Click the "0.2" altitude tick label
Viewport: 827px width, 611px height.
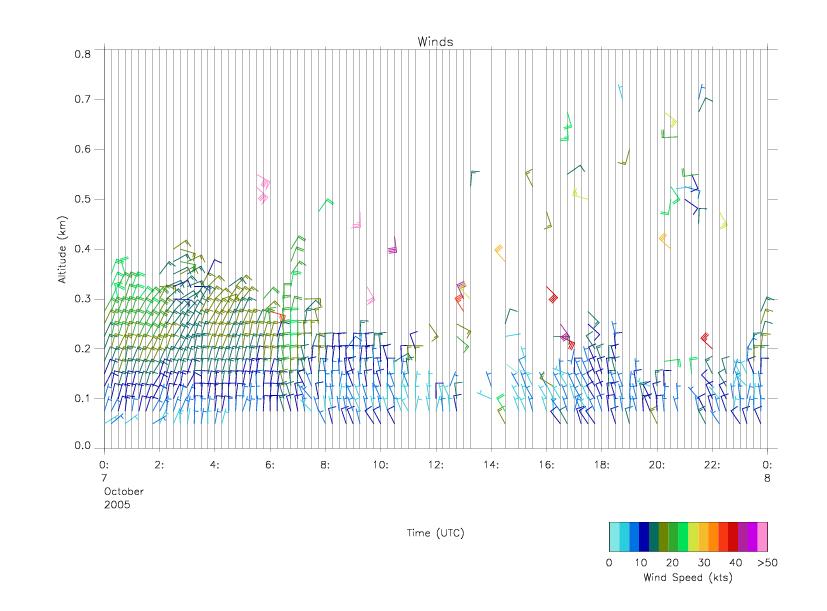82,348
